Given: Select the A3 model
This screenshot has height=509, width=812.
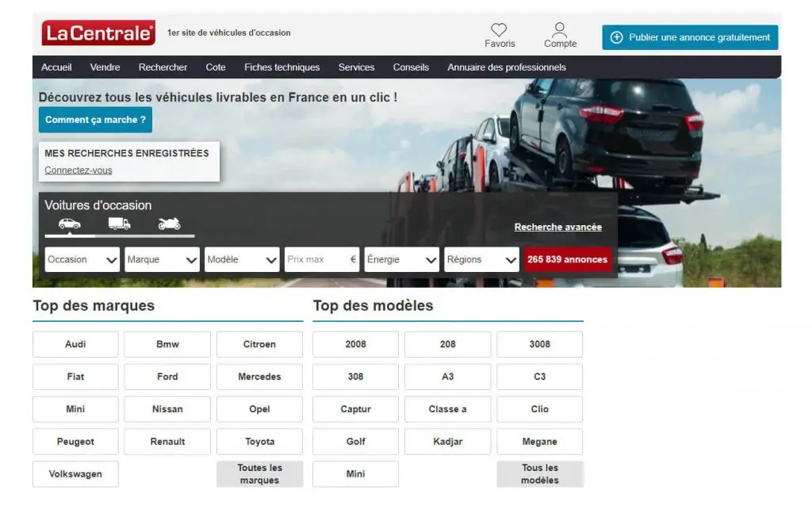Looking at the screenshot, I should [x=448, y=377].
